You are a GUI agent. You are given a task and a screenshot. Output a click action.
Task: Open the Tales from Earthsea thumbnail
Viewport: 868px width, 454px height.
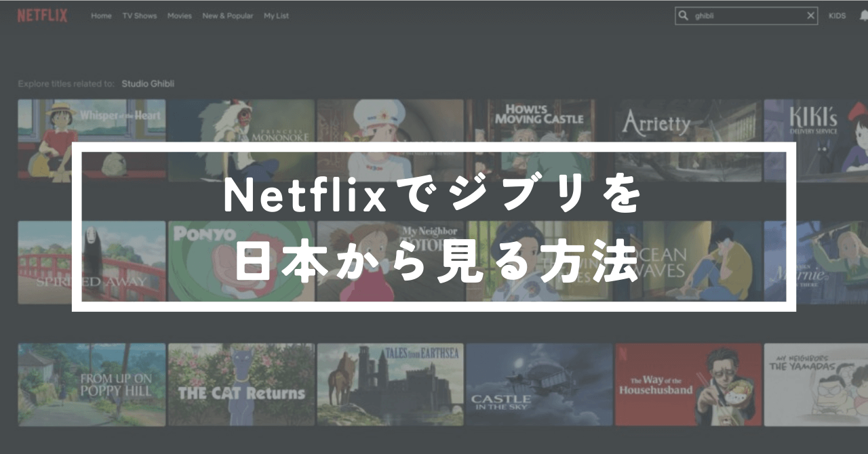point(391,384)
